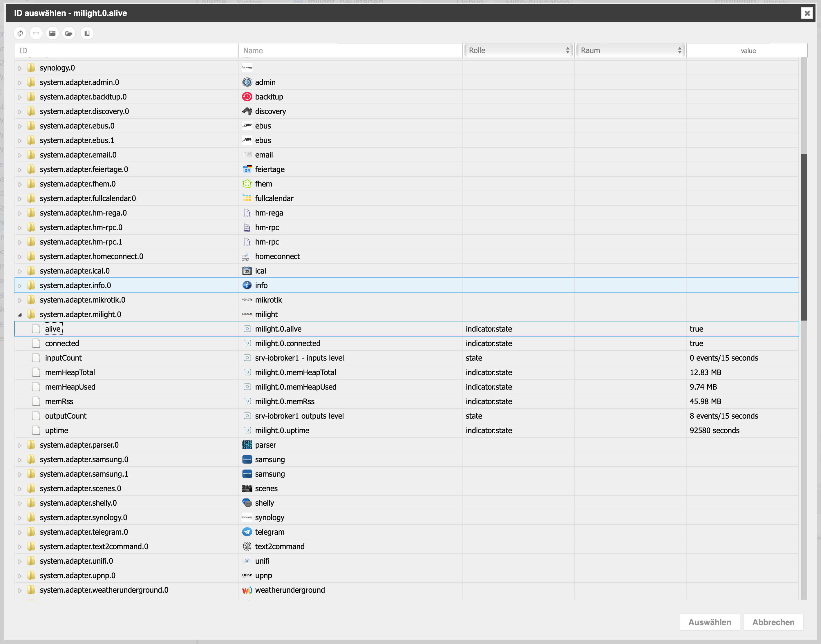
Task: Click the text2command brain icon
Action: click(247, 546)
